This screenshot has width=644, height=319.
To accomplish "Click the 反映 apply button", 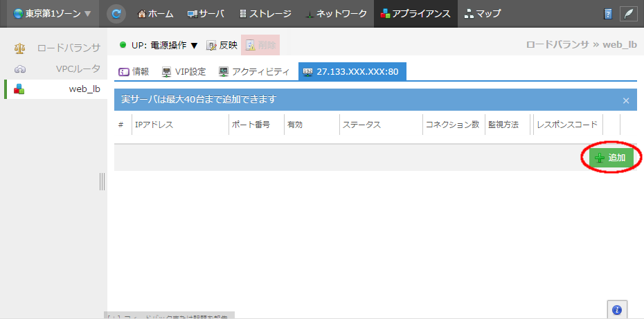I will (x=222, y=46).
